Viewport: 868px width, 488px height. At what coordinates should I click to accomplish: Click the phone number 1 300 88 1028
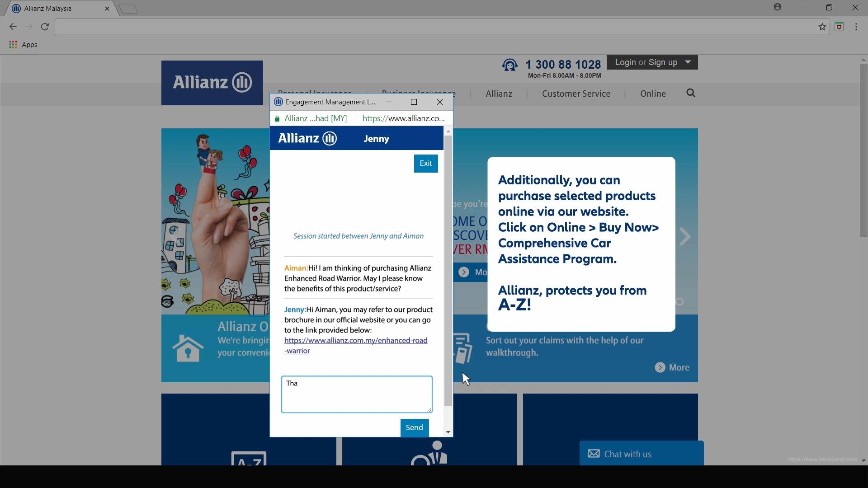pos(563,65)
